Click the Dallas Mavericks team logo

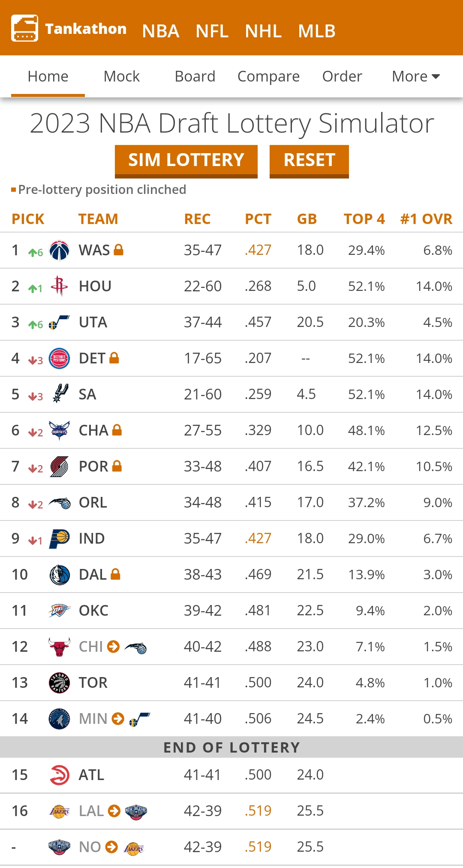[59, 575]
